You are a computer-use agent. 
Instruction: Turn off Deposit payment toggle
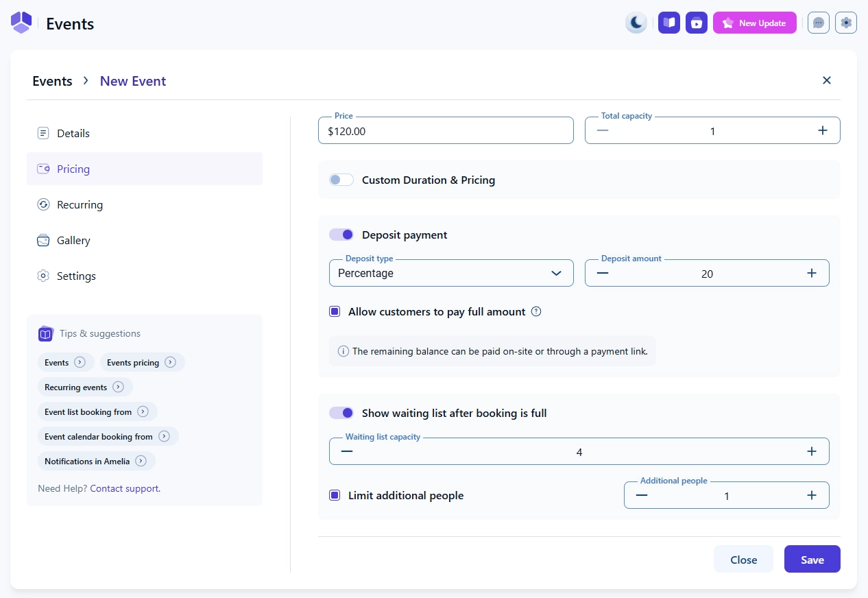pyautogui.click(x=341, y=235)
